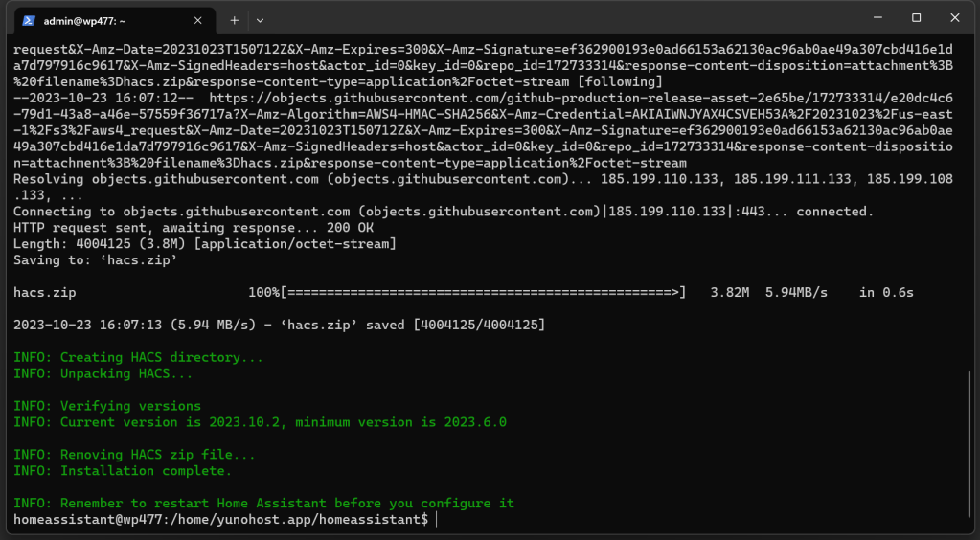Screen dimensions: 980x540
Task: Close the terminal window
Action: tap(958, 18)
